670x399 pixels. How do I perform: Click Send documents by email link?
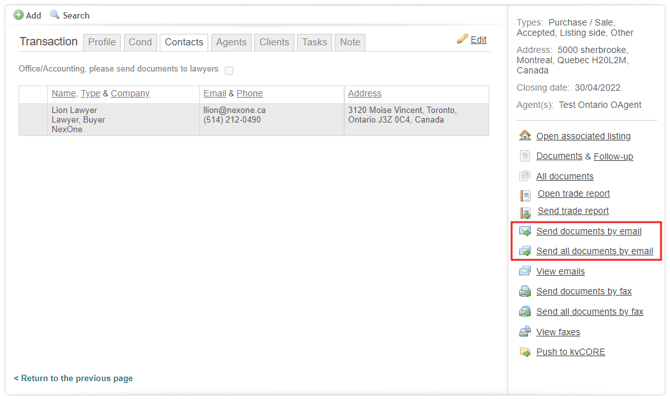pos(589,231)
